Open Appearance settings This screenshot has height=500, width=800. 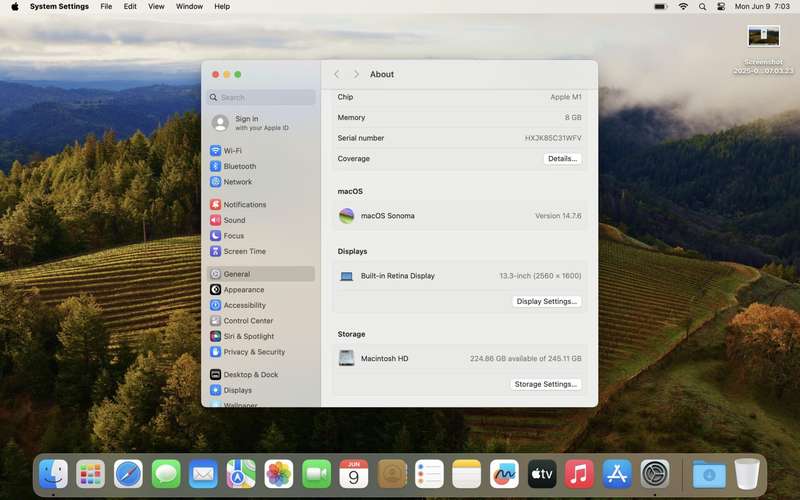(x=261, y=290)
